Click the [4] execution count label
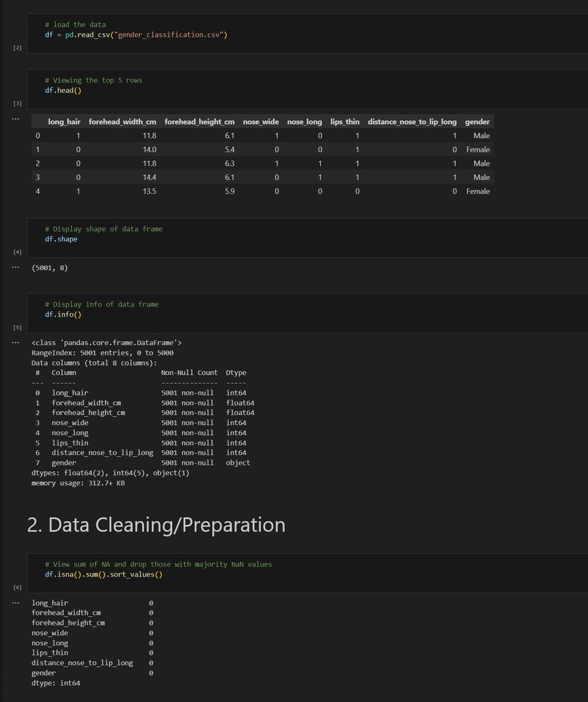This screenshot has width=588, height=702. pos(17,252)
